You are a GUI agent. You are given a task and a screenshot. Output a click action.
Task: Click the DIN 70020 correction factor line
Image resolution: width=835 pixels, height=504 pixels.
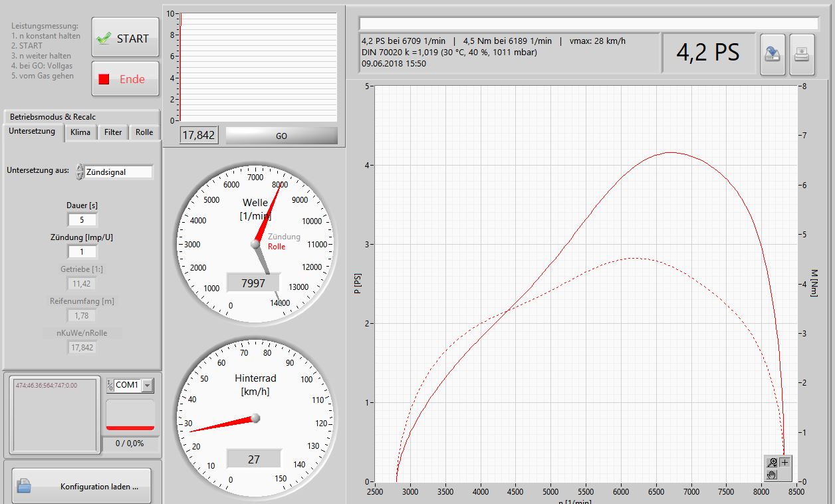click(x=449, y=52)
